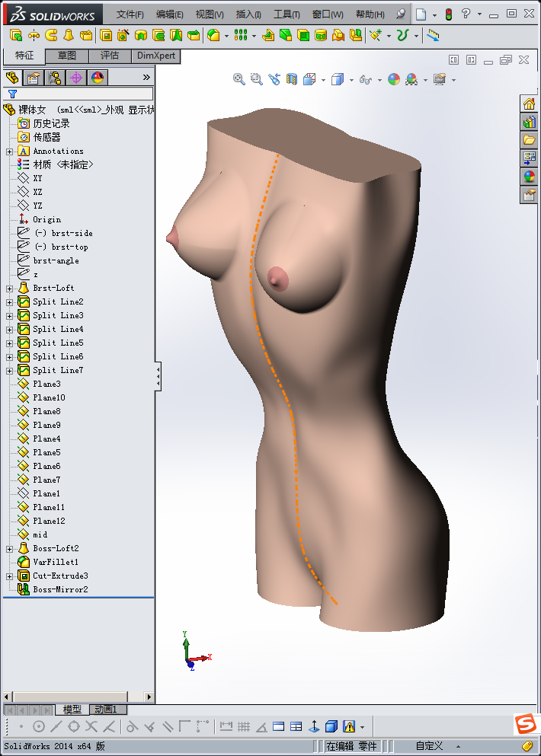Select Boss-Mirror2 in the feature tree
The width and height of the screenshot is (541, 756).
click(x=60, y=590)
